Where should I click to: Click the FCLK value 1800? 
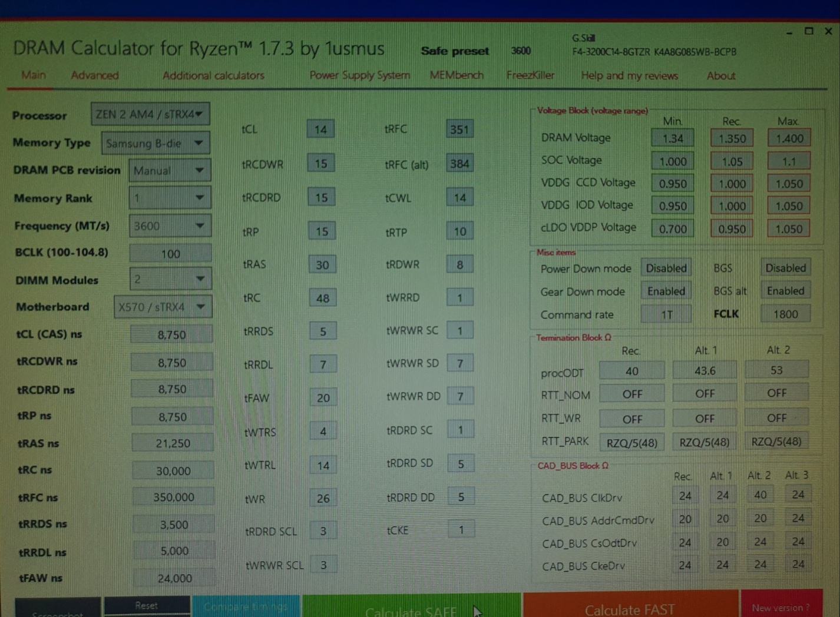pyautogui.click(x=786, y=314)
